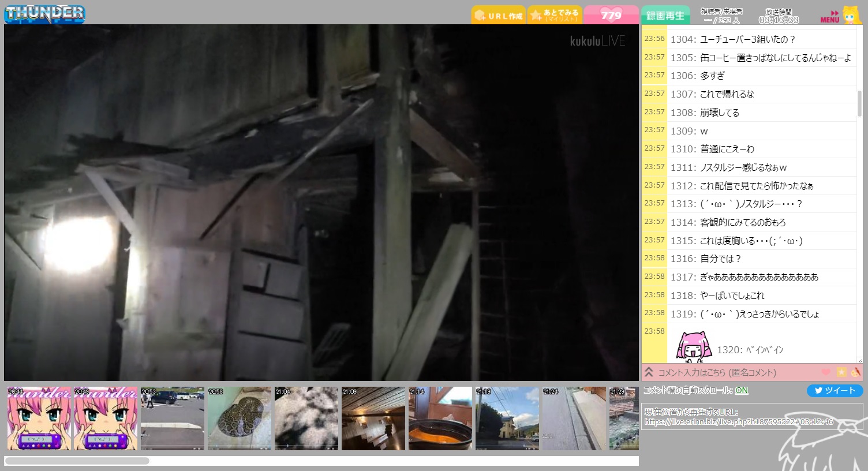Viewport: 868px width, 471px height.
Task: Toggle comment auto-scroll ON link
Action: (x=742, y=391)
